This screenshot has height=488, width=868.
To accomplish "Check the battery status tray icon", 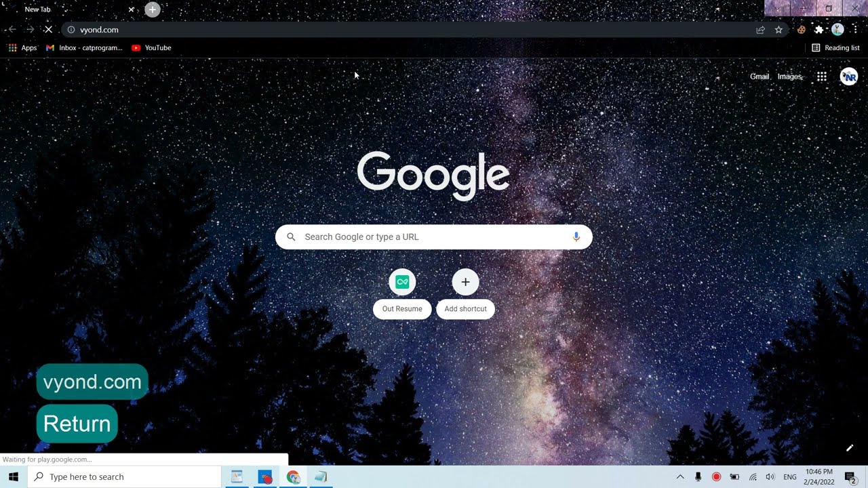I will coord(734,477).
